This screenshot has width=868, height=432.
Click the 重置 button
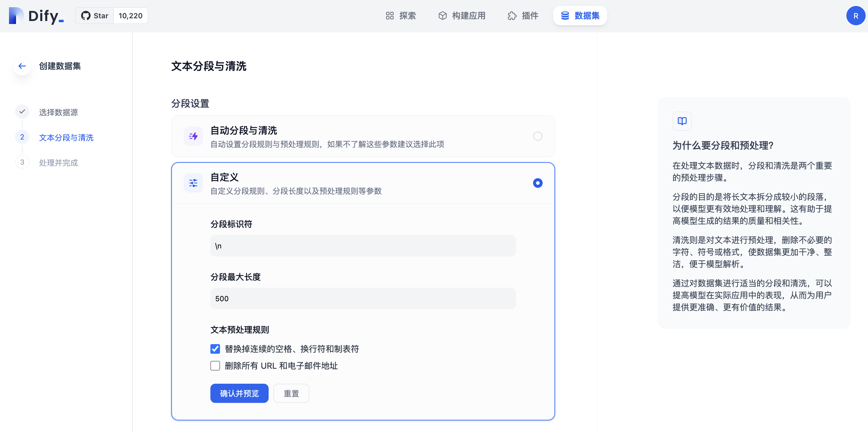tap(291, 393)
